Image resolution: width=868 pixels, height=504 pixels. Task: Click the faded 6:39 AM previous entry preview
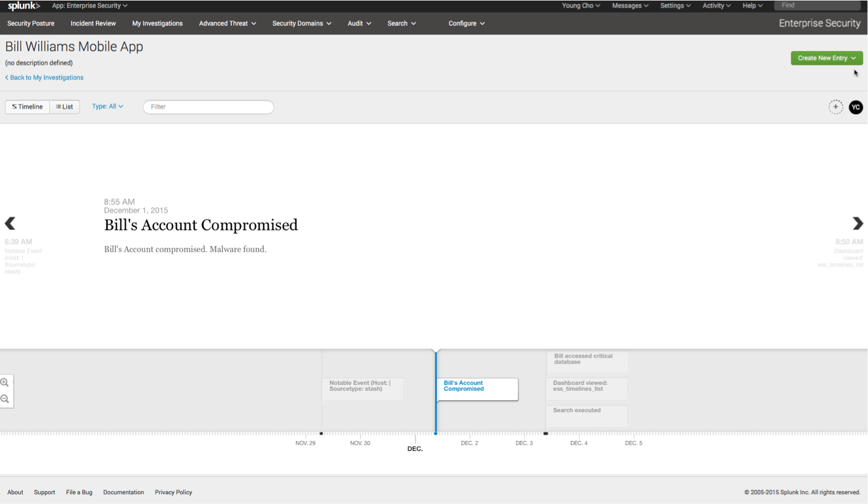[23, 256]
